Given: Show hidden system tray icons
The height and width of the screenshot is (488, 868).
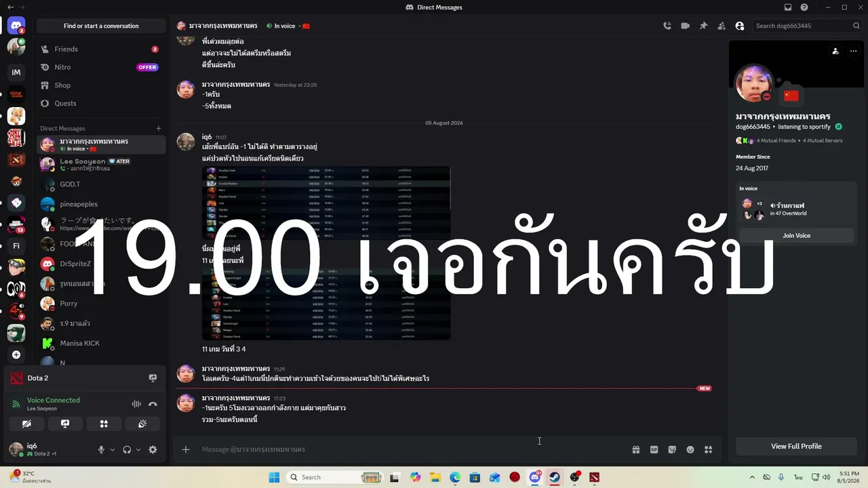Looking at the screenshot, I should [x=751, y=477].
